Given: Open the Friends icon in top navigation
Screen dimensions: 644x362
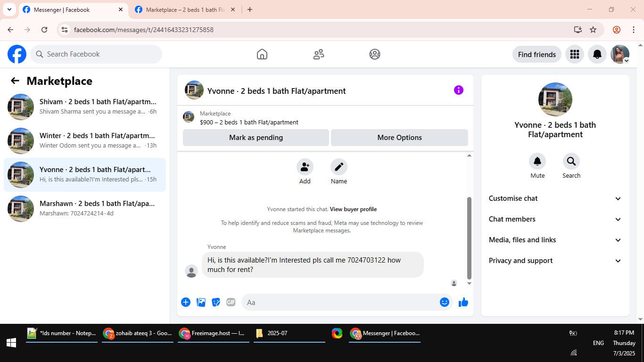Looking at the screenshot, I should click(319, 54).
